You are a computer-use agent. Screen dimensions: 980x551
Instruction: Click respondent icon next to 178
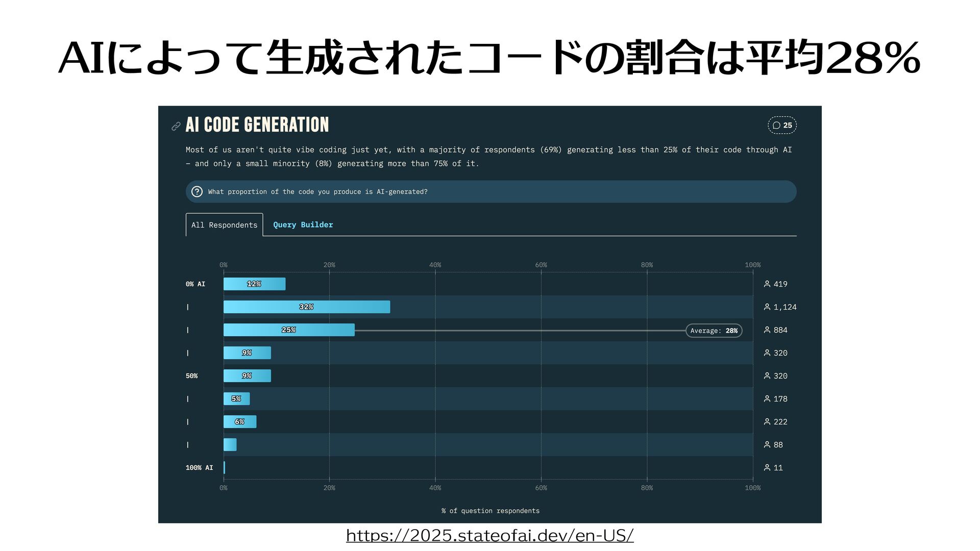click(x=767, y=399)
